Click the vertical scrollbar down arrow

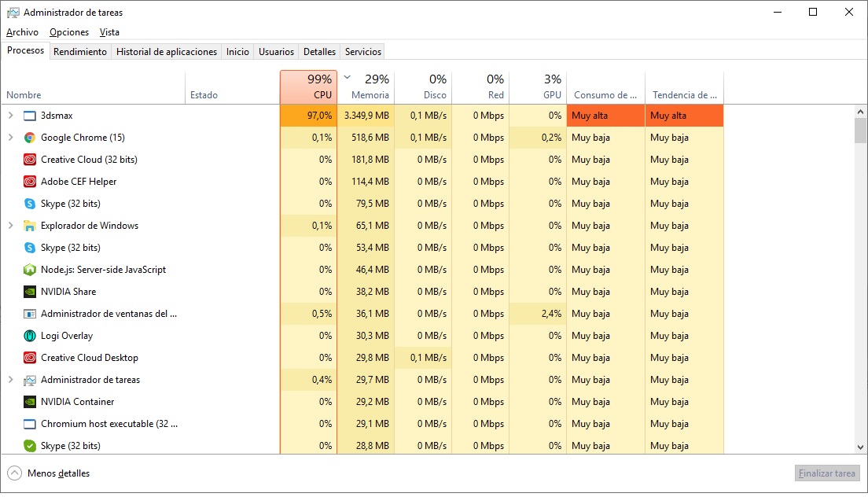(861, 447)
